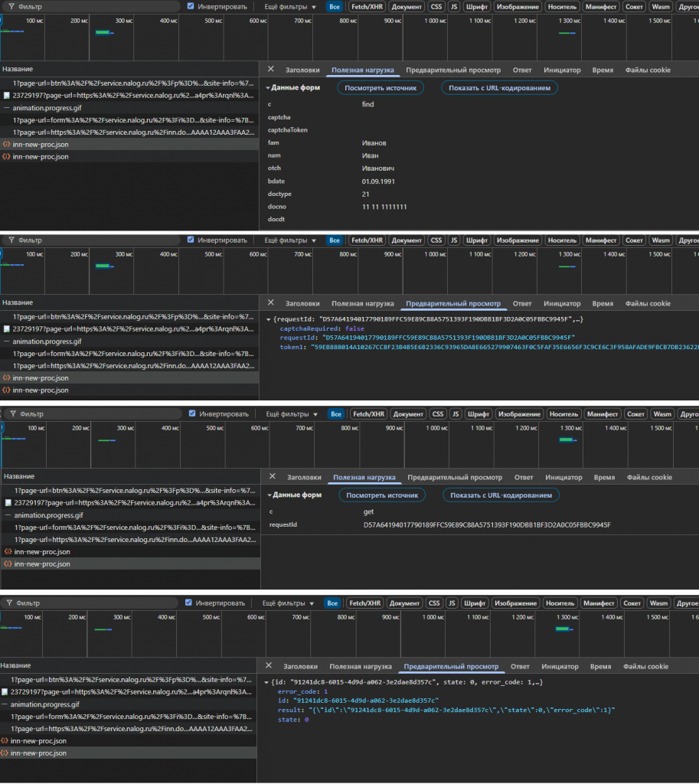Select Wasm filter in the second panel
699x784 pixels.
point(661,240)
